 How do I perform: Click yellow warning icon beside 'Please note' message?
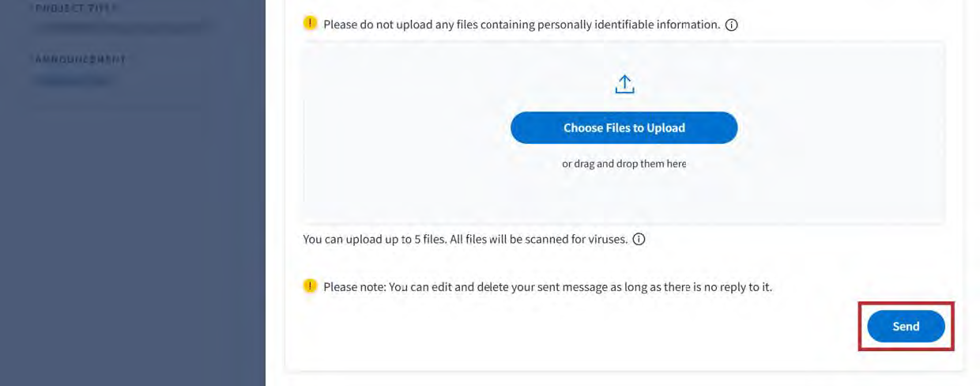(x=311, y=286)
